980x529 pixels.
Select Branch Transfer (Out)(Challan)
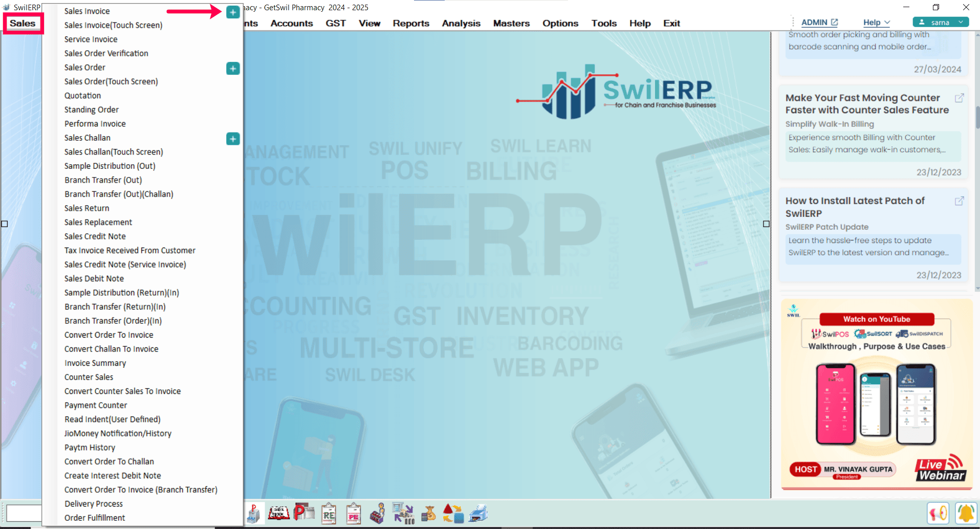pos(119,194)
